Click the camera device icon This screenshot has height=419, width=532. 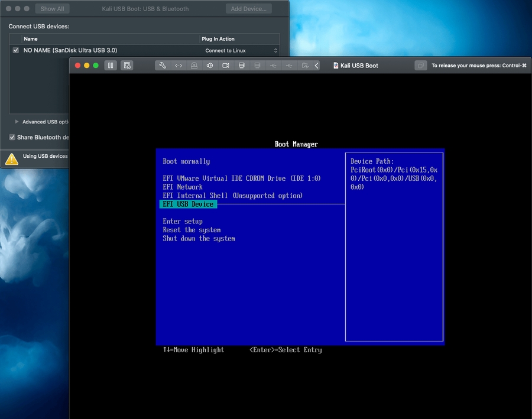tap(226, 66)
